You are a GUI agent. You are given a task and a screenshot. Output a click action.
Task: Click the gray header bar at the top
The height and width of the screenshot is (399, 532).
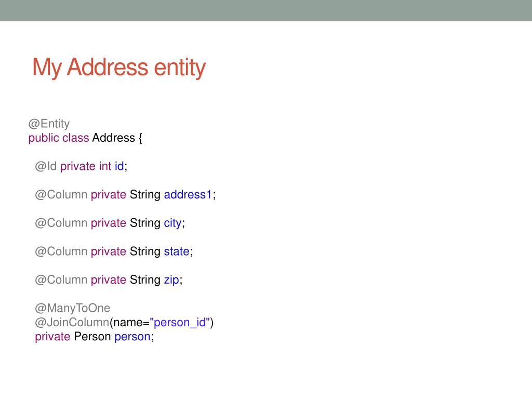pos(266,10)
